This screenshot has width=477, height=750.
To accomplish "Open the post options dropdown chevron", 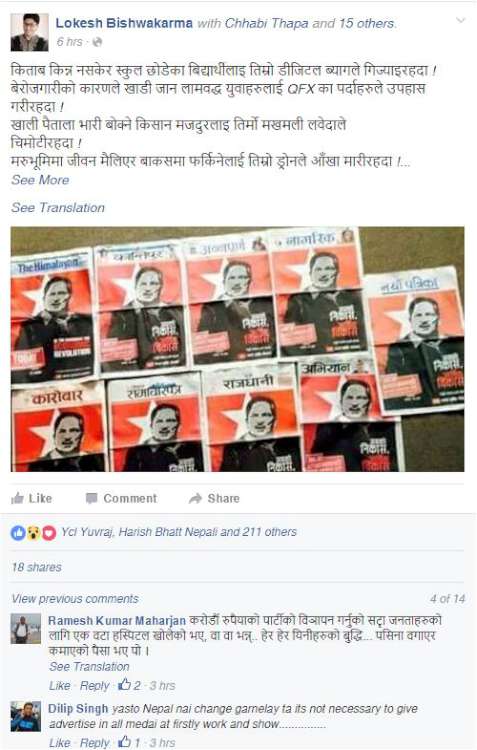I will click(x=460, y=21).
